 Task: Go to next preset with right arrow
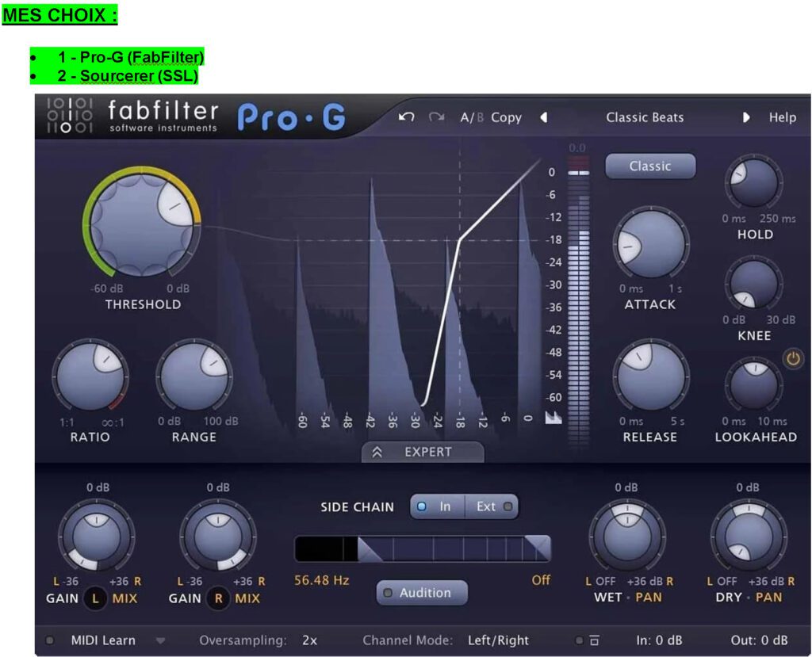click(745, 117)
